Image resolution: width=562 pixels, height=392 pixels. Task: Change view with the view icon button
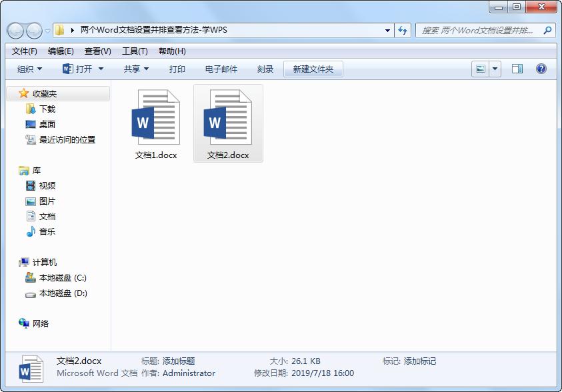coord(481,69)
